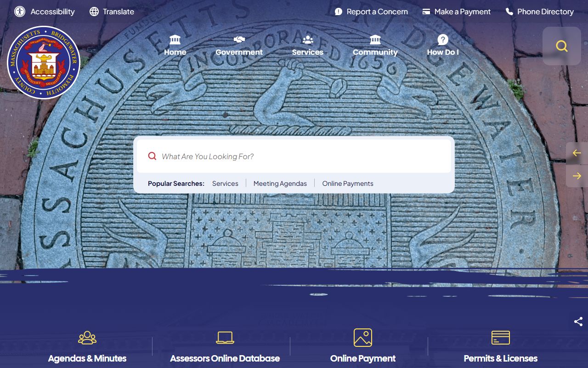Screen dimensions: 588x368
Task: Select Online Payments popular search
Action: pos(348,184)
